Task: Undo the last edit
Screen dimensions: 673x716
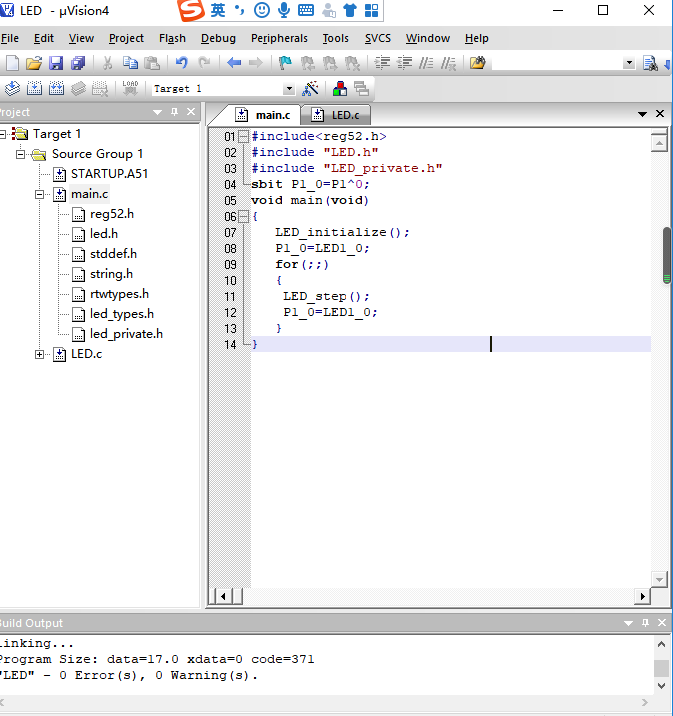Action: (x=182, y=63)
